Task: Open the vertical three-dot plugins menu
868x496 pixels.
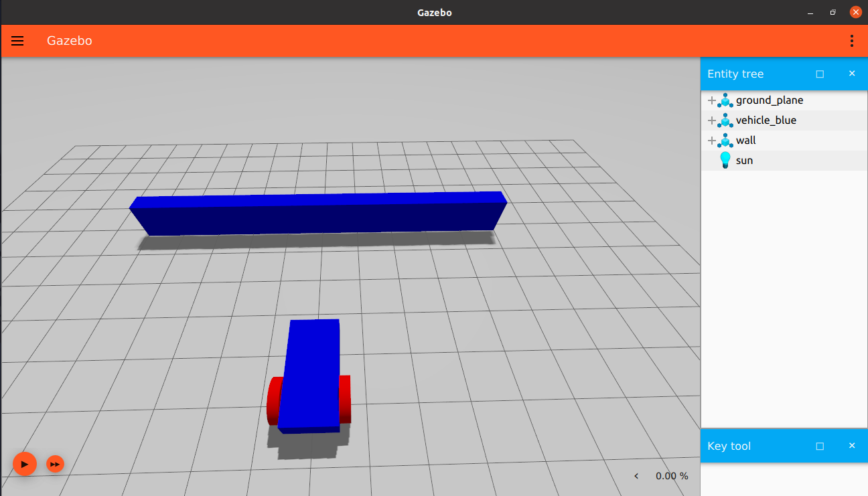Action: click(x=851, y=41)
